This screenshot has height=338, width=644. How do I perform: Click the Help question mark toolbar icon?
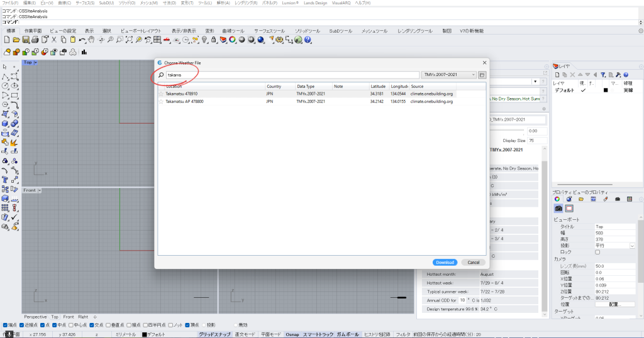click(308, 40)
